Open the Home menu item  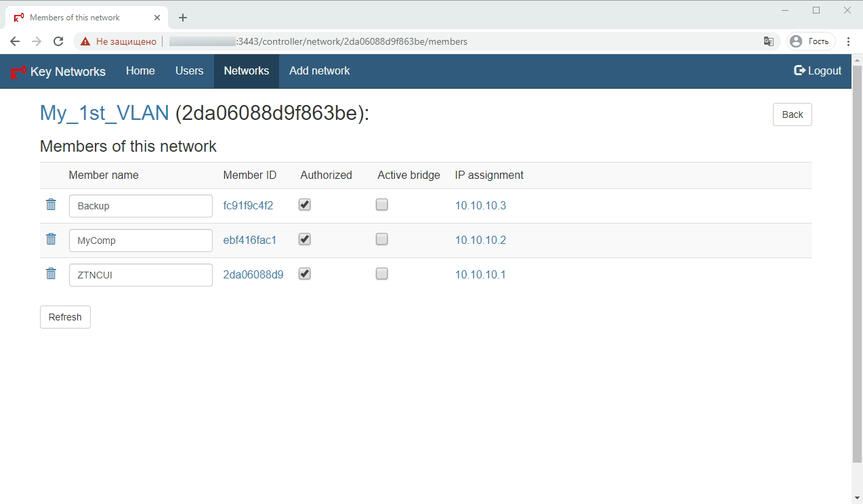(x=140, y=71)
